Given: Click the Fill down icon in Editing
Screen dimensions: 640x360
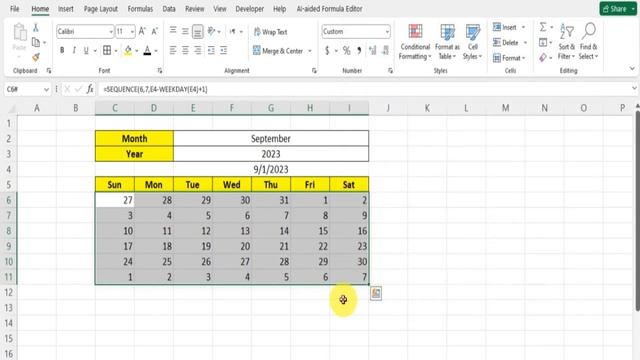Looking at the screenshot, I should (x=543, y=42).
